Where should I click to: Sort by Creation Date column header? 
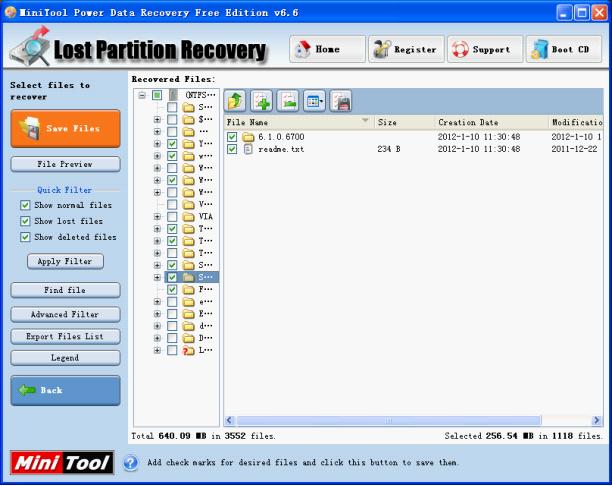[492, 122]
